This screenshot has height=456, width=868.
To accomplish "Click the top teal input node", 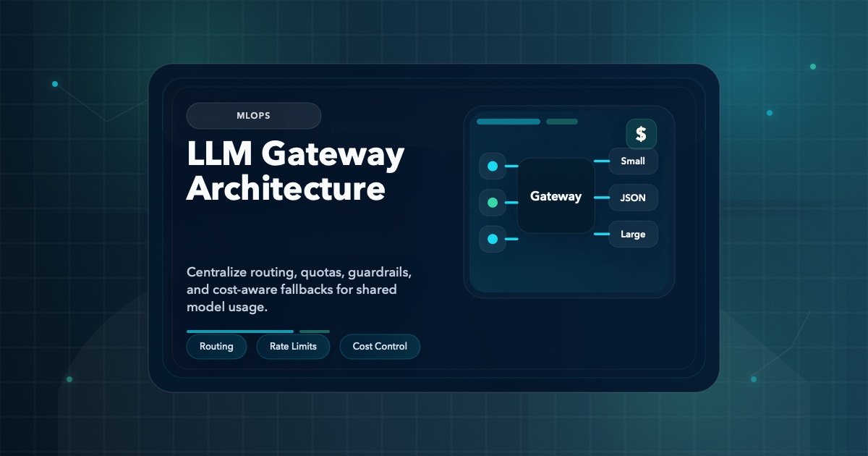I will click(493, 166).
